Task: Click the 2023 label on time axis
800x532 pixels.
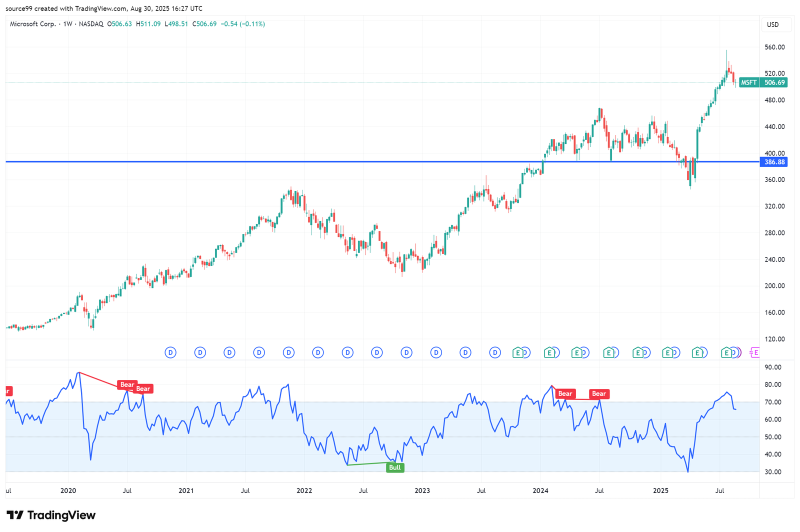Action: click(422, 490)
